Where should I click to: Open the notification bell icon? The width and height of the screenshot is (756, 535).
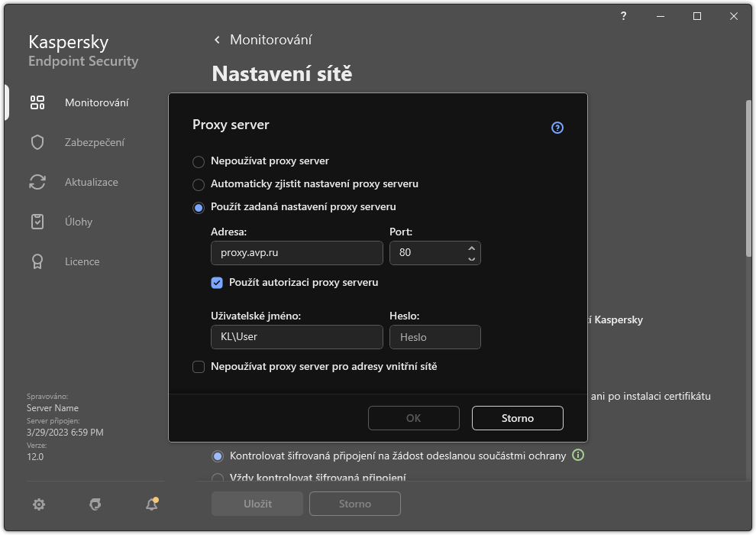[x=150, y=504]
